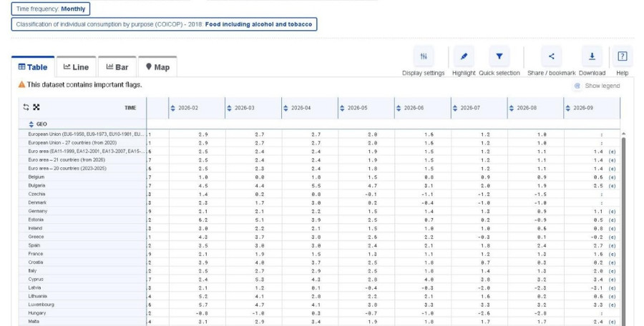Click the vertical table scrollbar

click(x=625, y=230)
